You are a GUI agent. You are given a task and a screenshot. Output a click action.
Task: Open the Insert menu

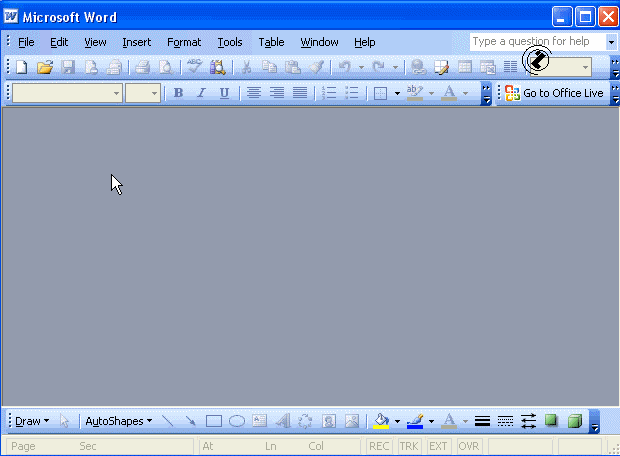click(x=136, y=42)
